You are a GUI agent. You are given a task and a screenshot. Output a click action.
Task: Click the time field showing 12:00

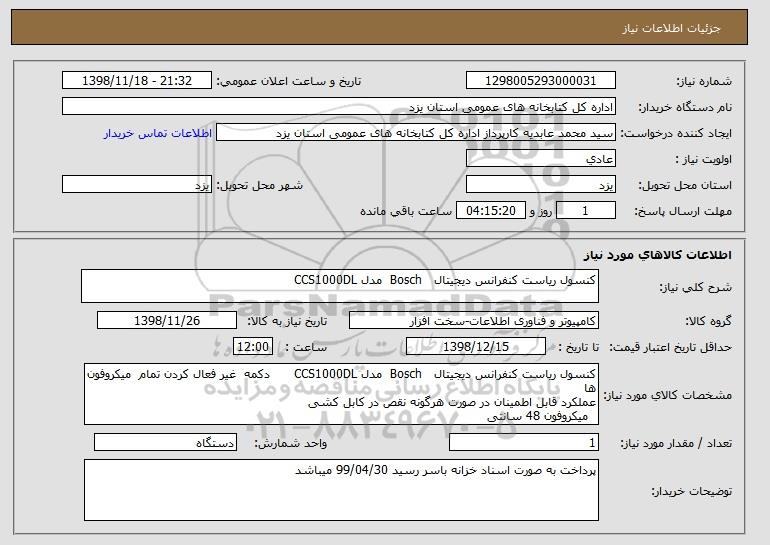pyautogui.click(x=253, y=347)
